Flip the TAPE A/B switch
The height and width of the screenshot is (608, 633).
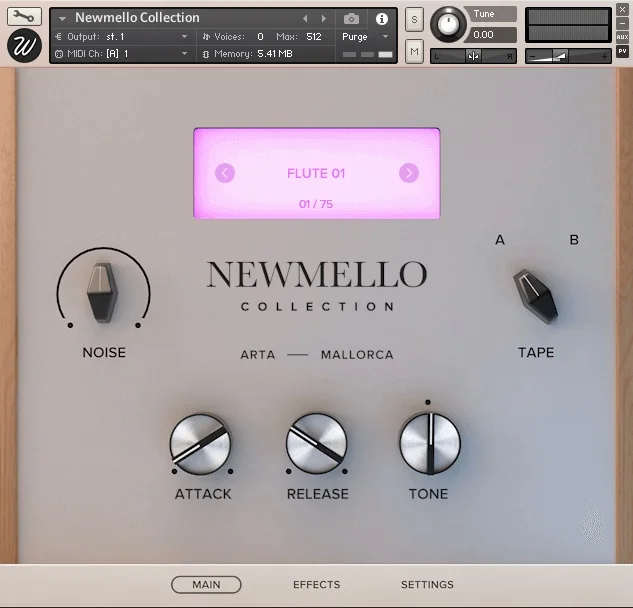point(535,297)
